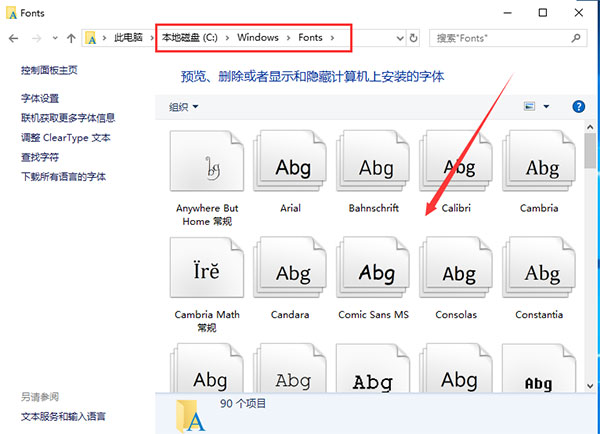Image resolution: width=600 pixels, height=434 pixels.
Task: Open the Bahnschrift font icon
Action: pyautogui.click(x=373, y=161)
